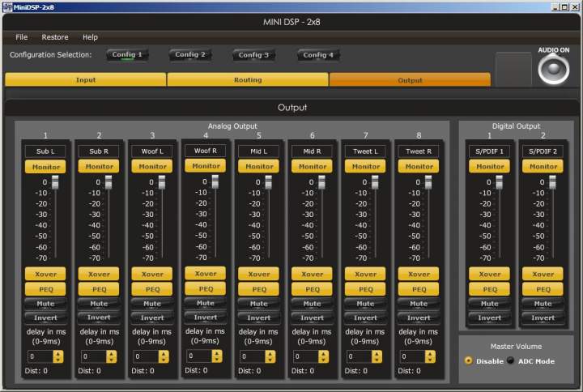Click the Sub L delay value field
This screenshot has height=392, width=583.
pos(40,356)
